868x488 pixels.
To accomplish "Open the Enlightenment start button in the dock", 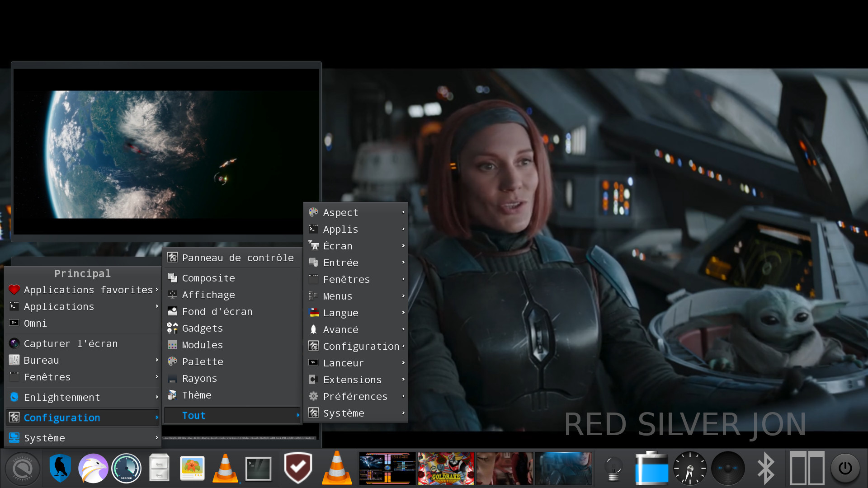I will pos(23,469).
